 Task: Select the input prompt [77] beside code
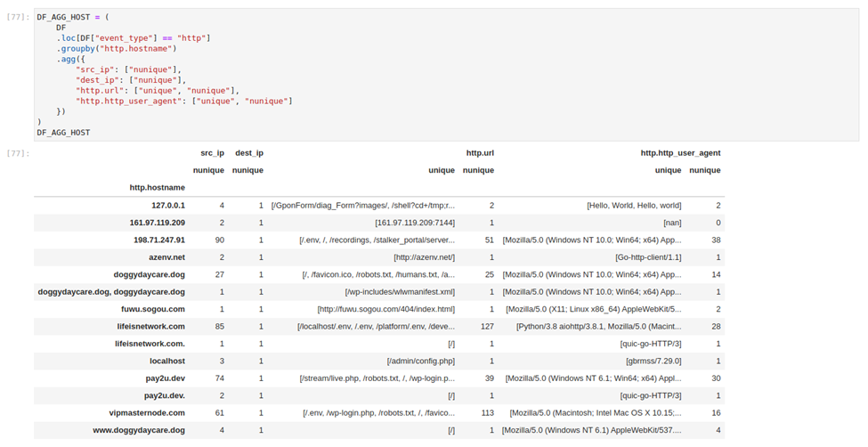coord(18,17)
